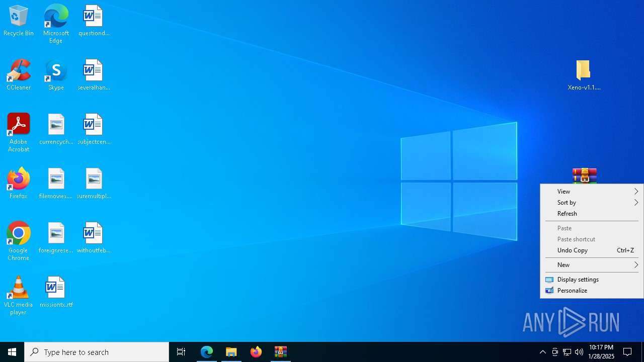Viewport: 644px width, 362px height.
Task: Select the foreignrese... image file icon
Action: coord(56,238)
